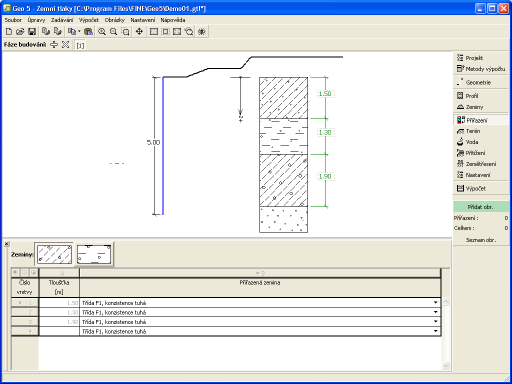The image size is (512, 384).
Task: Activate the Pan move-view tool
Action: pos(139,32)
